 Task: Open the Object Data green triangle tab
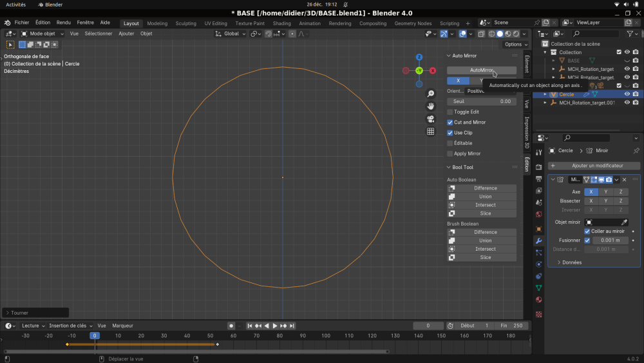coord(539,288)
